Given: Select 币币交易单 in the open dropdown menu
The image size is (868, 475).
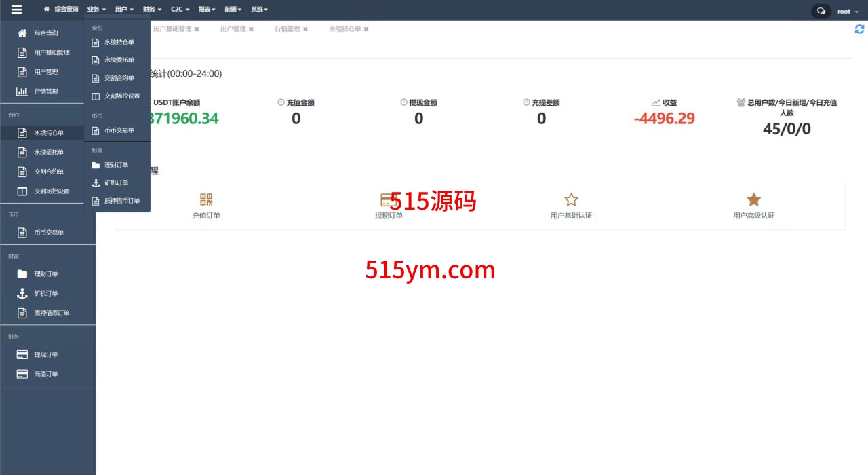Looking at the screenshot, I should [x=119, y=130].
